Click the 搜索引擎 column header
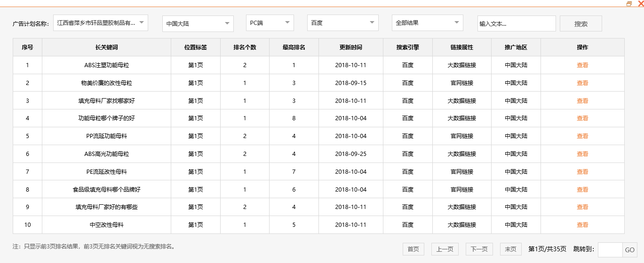Viewport: 644px width, 263px height. 408,47
